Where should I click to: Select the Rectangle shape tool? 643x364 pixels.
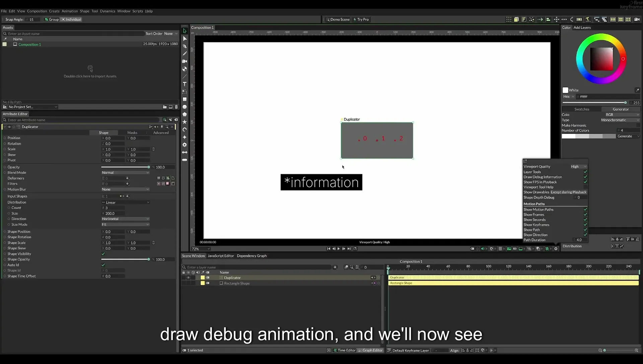[185, 99]
